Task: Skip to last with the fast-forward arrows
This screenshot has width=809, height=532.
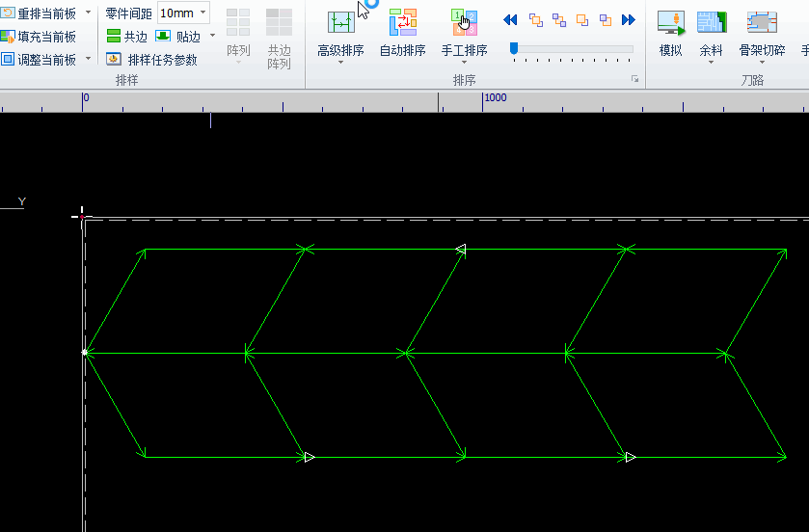Action: (629, 20)
